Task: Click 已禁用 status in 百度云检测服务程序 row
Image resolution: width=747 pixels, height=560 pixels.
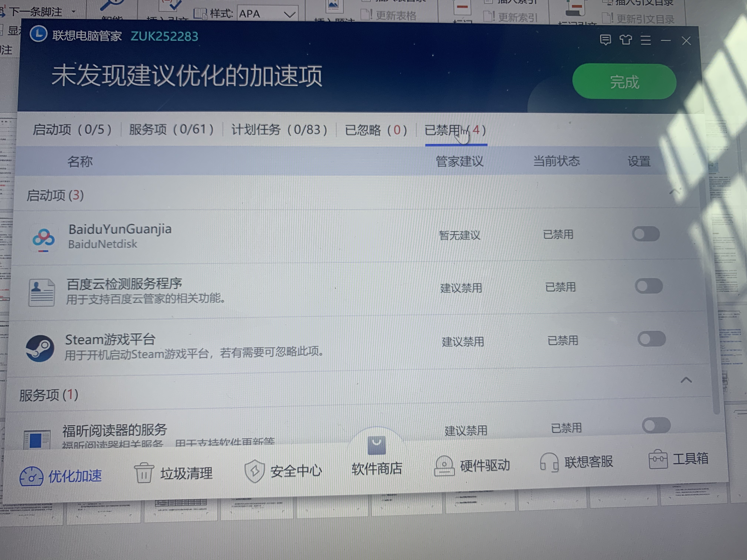Action: coord(561,287)
